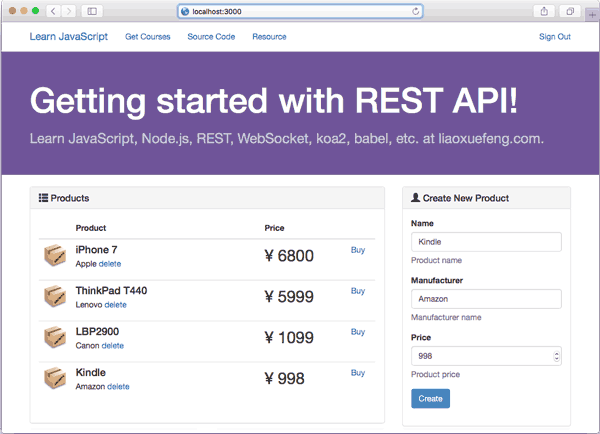The image size is (600, 434).
Task: Click the iPhone 7 product box icon
Action: click(x=54, y=256)
